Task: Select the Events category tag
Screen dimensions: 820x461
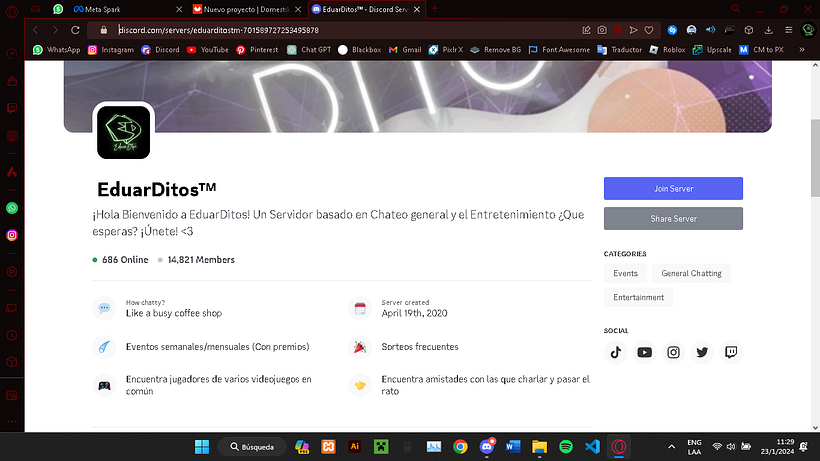Action: 625,273
